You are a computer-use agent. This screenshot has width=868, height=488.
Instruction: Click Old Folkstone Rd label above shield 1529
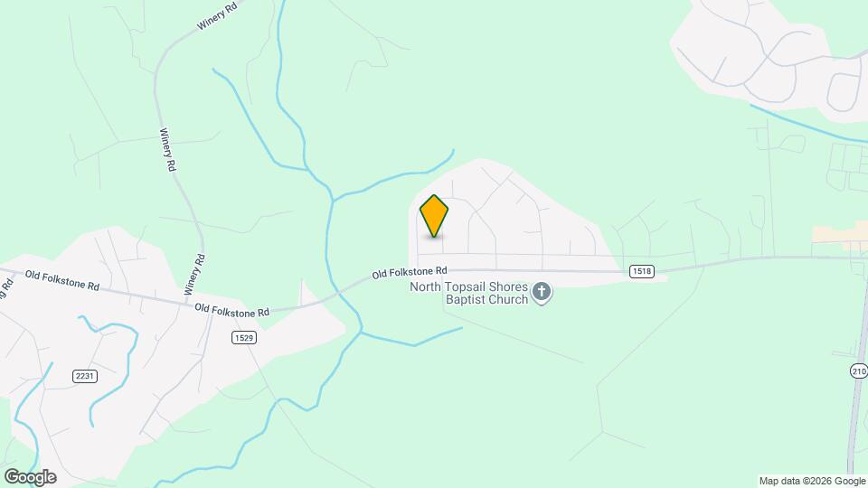coord(231,310)
